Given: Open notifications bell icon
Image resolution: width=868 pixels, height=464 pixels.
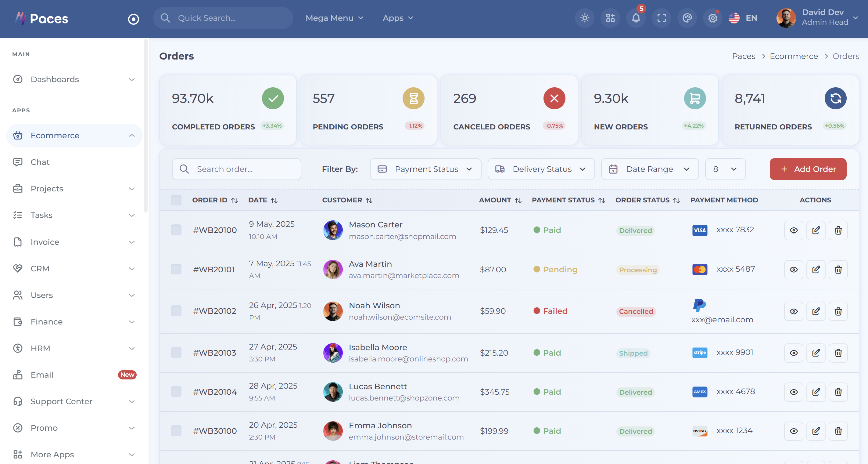Looking at the screenshot, I should 636,18.
